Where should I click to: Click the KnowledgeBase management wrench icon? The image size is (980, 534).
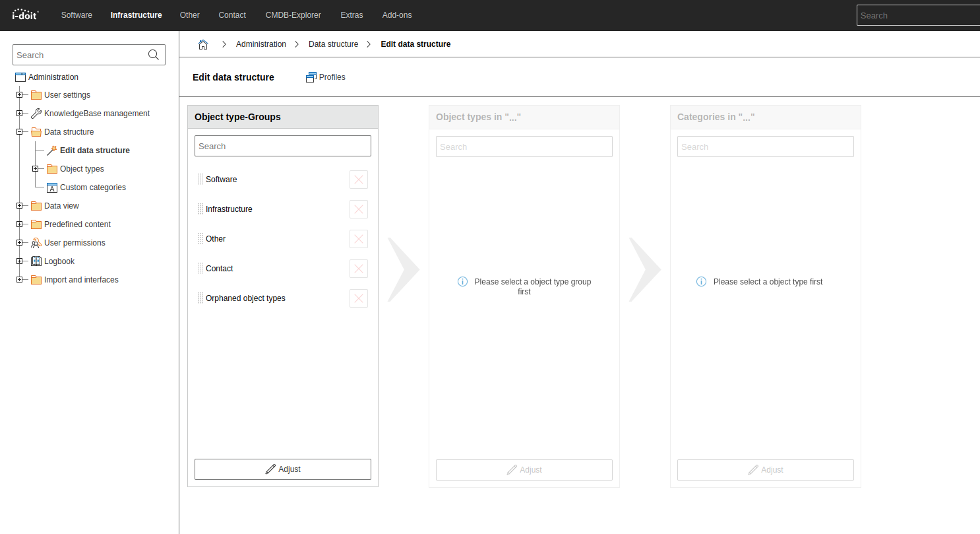click(x=36, y=114)
